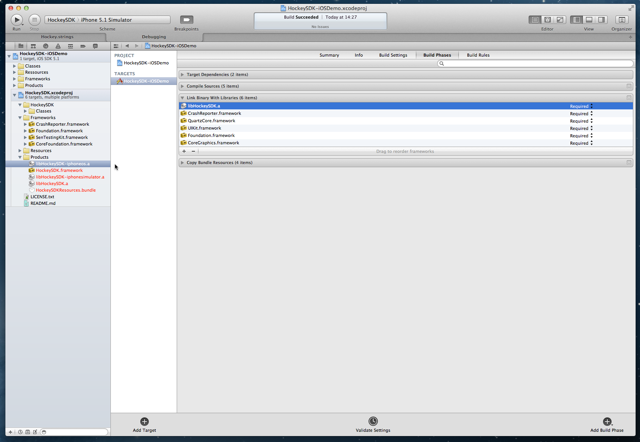Expand Copy Bundle Resources phase
Image resolution: width=640 pixels, height=442 pixels.
pyautogui.click(x=182, y=162)
